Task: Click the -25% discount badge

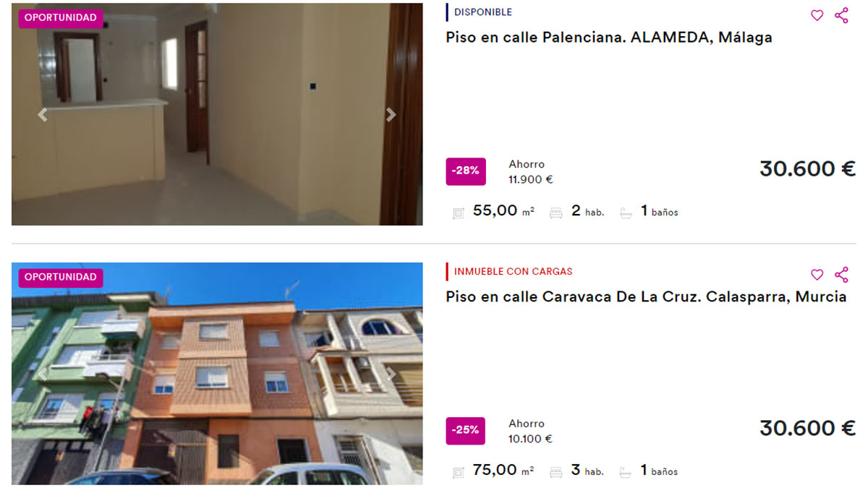Action: point(465,430)
